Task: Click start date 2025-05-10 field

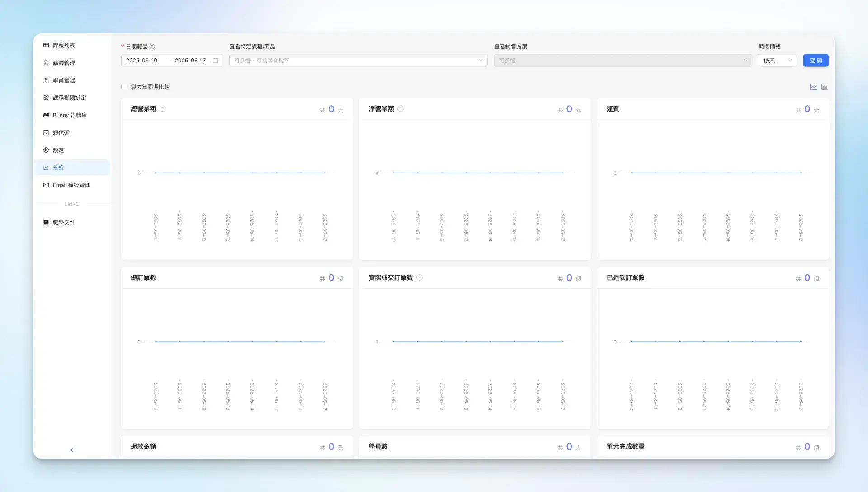Action: [x=142, y=61]
